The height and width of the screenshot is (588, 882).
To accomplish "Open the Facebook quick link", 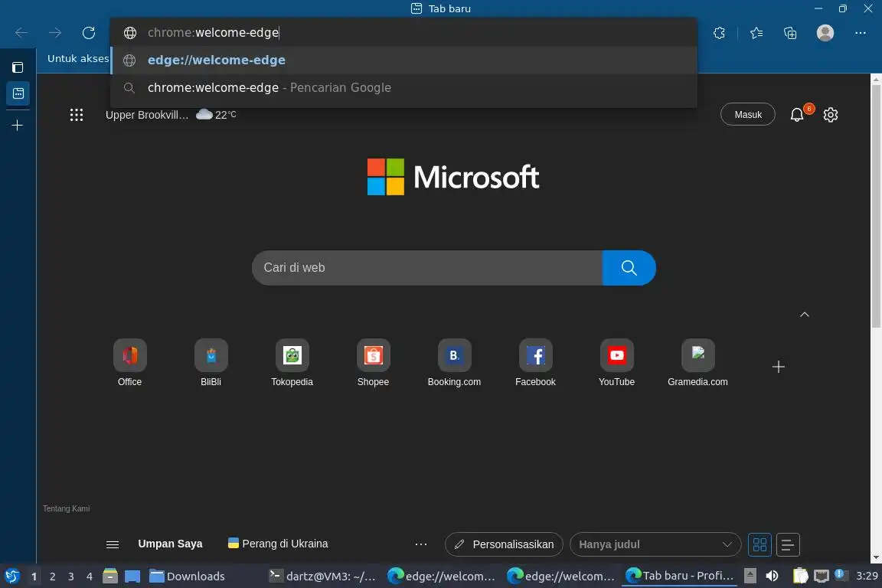I will coord(535,363).
